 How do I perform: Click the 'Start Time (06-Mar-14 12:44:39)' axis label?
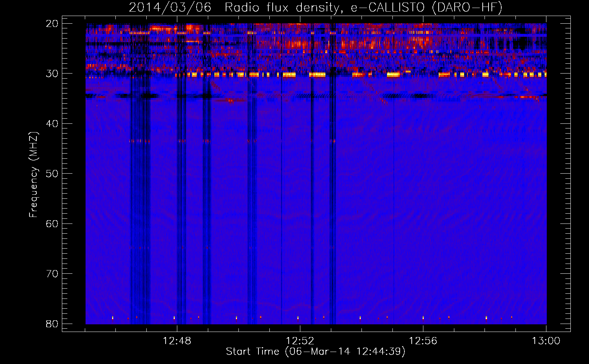click(316, 351)
